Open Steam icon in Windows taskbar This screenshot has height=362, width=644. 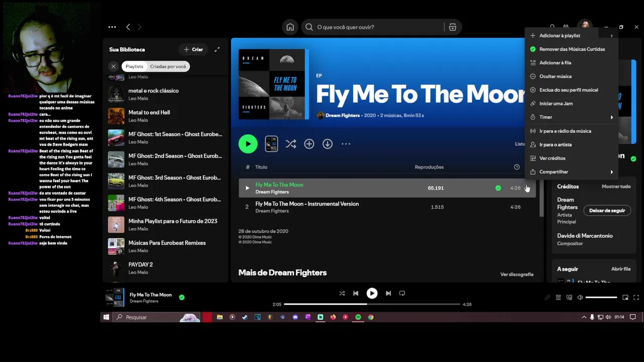pos(245,317)
